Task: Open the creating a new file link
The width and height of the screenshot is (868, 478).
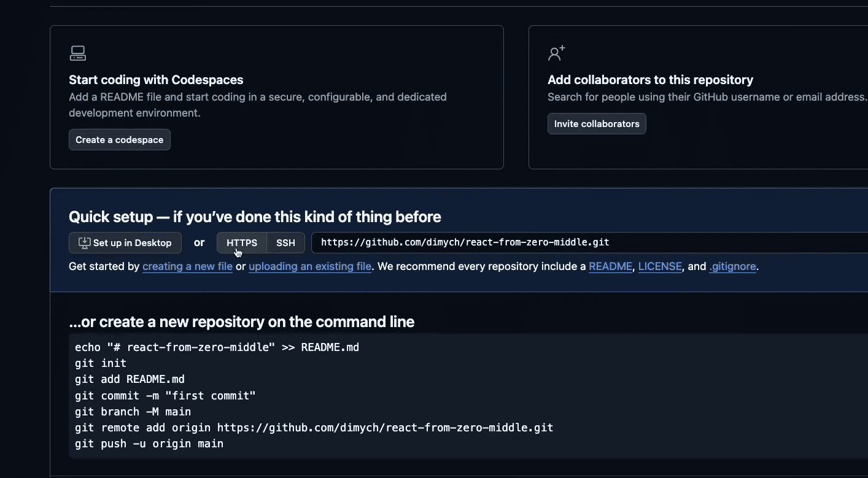Action: [x=187, y=266]
